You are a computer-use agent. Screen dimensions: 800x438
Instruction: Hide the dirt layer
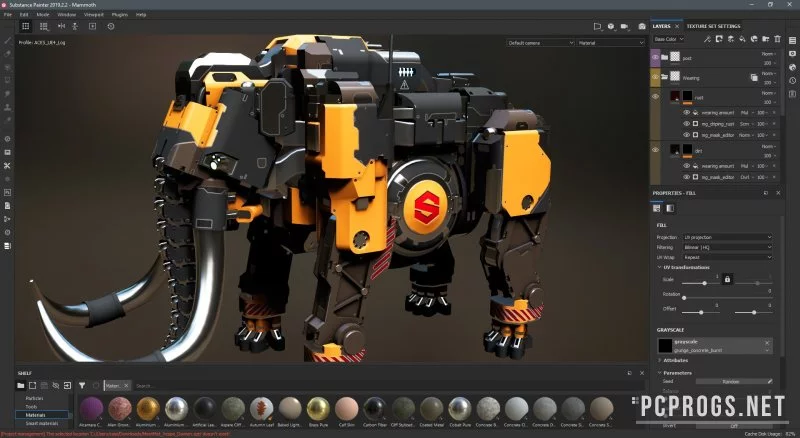(x=655, y=150)
